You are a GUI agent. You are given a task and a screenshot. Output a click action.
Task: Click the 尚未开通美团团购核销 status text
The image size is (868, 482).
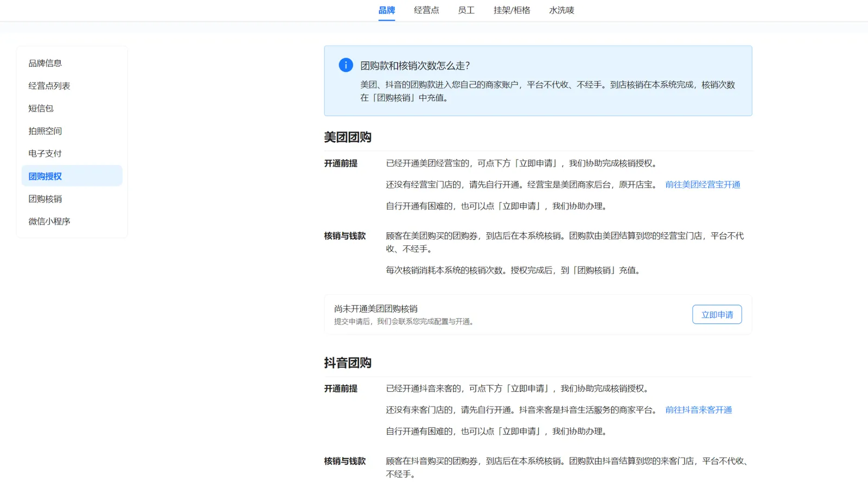(376, 309)
